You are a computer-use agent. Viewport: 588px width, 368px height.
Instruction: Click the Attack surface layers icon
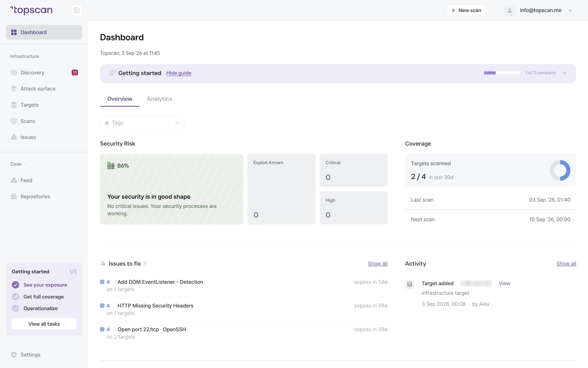coord(14,89)
